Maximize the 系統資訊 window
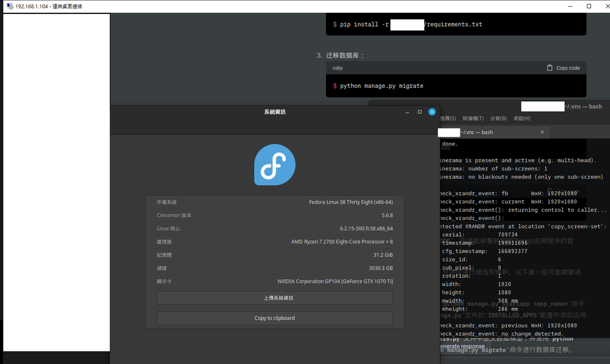The image size is (610, 364). tap(419, 112)
